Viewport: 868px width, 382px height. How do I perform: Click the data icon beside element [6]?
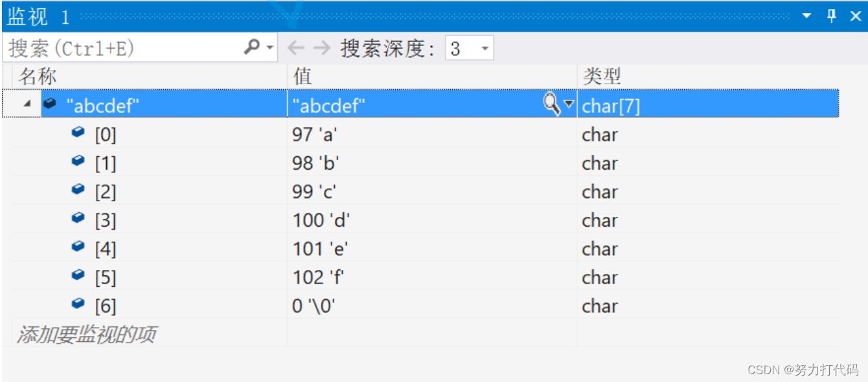pyautogui.click(x=77, y=305)
